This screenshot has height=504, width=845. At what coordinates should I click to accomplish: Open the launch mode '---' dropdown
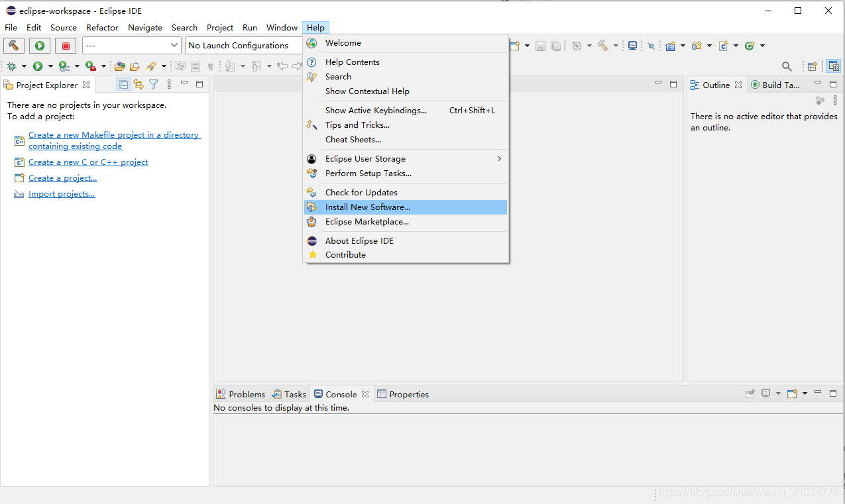pos(132,46)
